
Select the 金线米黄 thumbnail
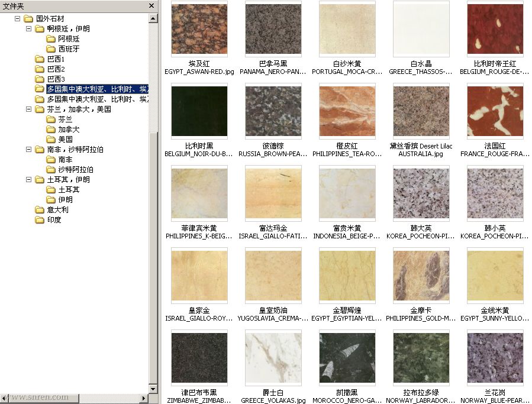495,276
